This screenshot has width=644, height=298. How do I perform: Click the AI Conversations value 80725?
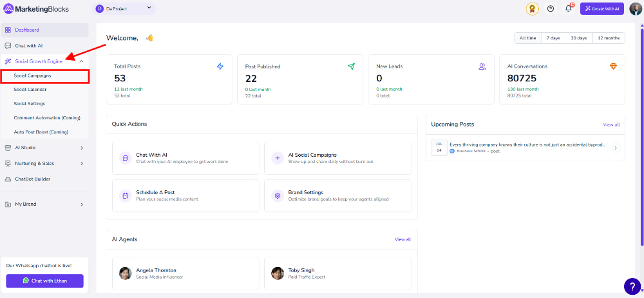pos(522,78)
